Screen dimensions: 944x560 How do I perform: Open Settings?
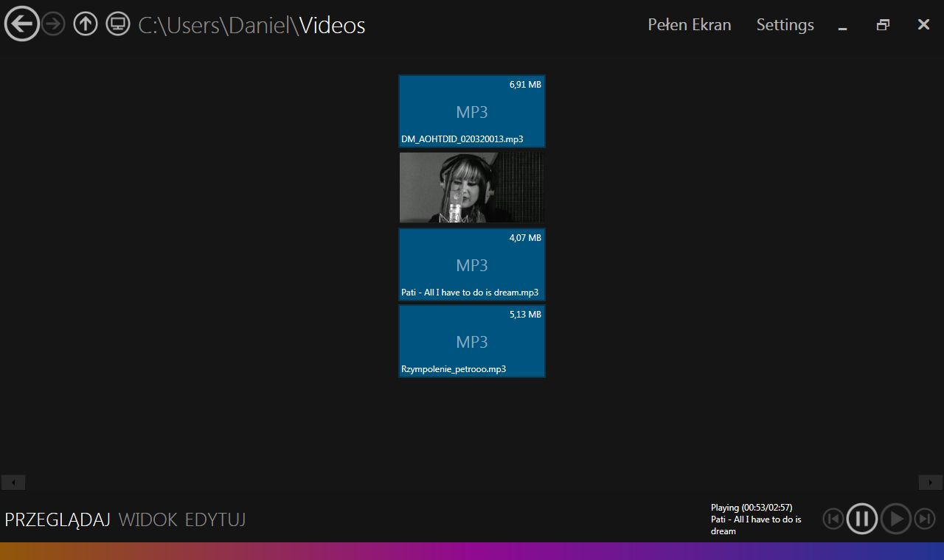[785, 24]
